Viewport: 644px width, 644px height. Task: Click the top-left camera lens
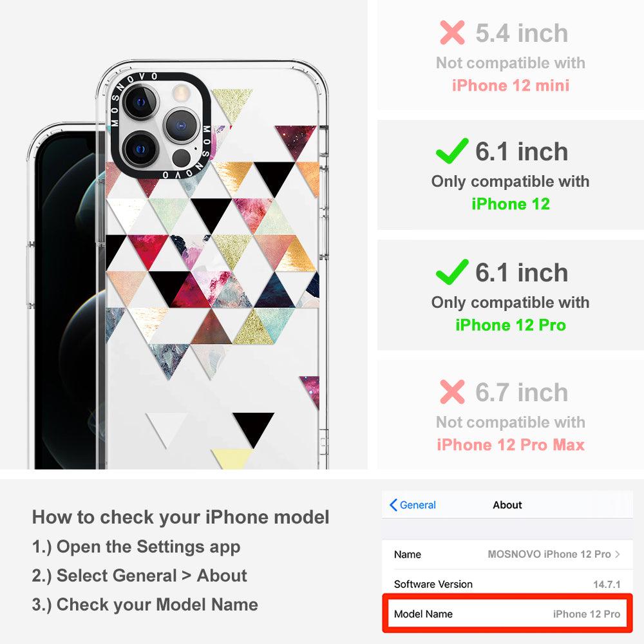(141, 102)
